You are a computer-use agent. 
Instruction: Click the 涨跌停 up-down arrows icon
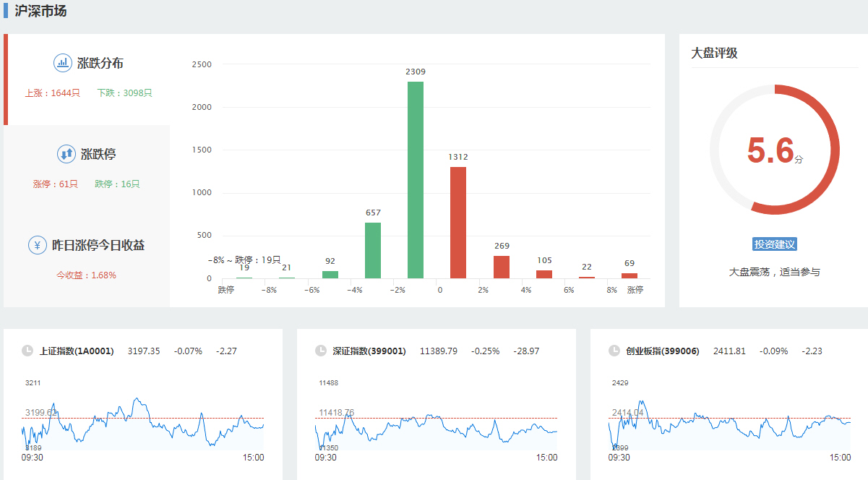tap(66, 154)
